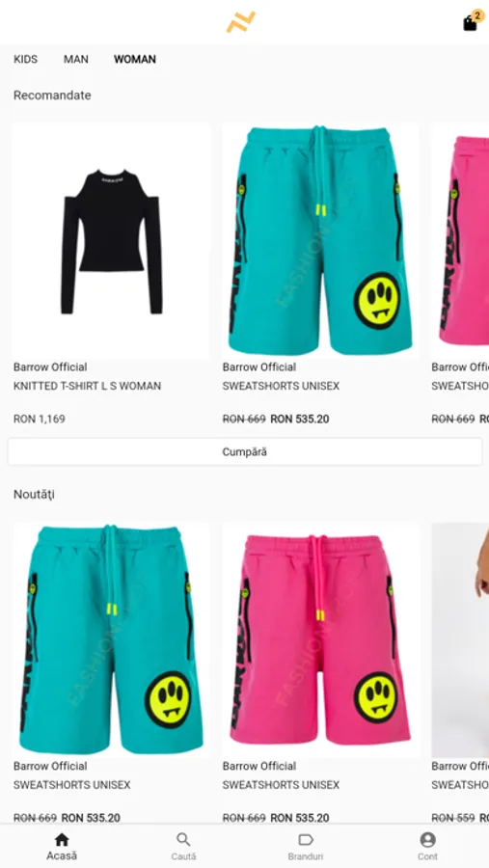Viewport: 489px width, 868px height.
Task: Tap the cart badge showing 2 items
Action: tap(477, 15)
